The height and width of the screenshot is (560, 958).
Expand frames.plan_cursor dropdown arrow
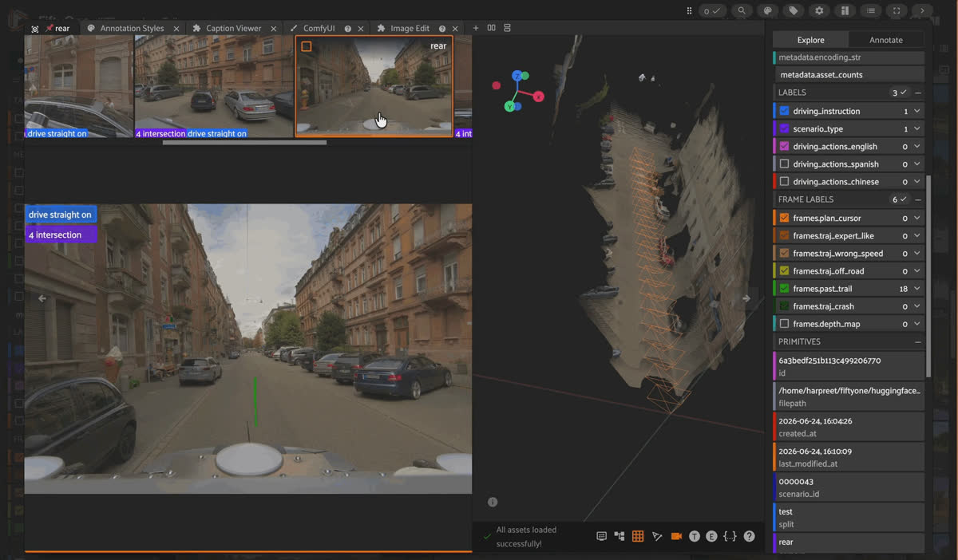coord(917,218)
